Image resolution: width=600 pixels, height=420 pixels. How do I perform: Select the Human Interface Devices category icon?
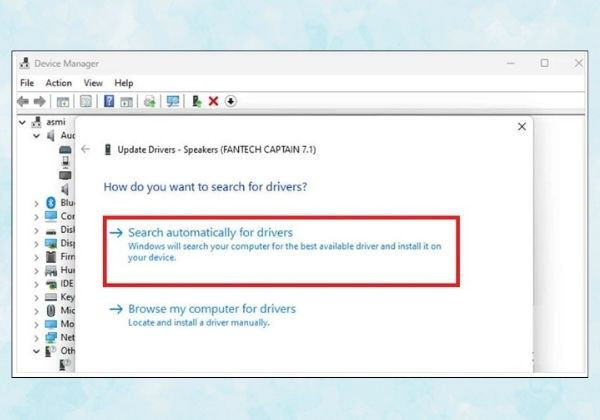point(51,270)
